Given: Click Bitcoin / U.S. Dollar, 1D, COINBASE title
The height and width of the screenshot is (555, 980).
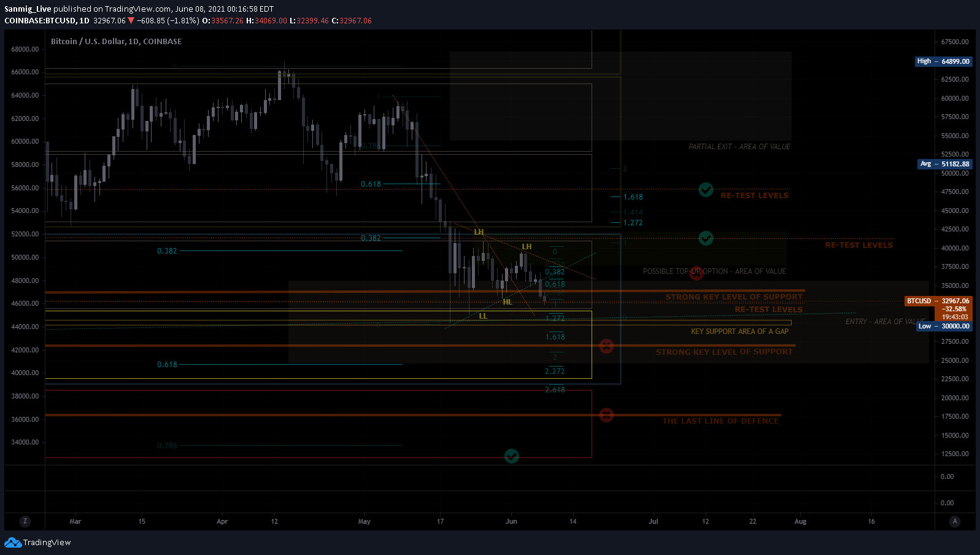Looking at the screenshot, I should (116, 42).
